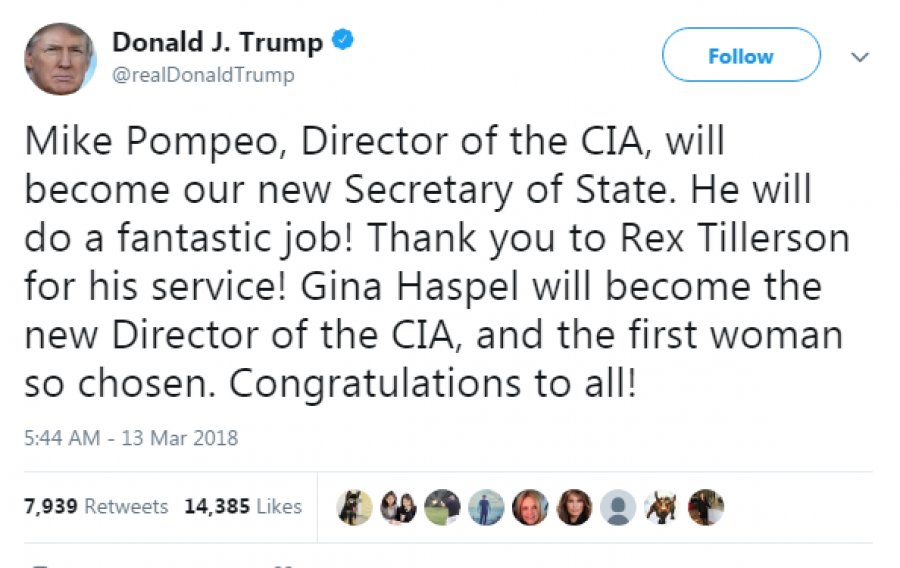The height and width of the screenshot is (568, 900).
Task: Click the blue verified badge
Action: (344, 43)
